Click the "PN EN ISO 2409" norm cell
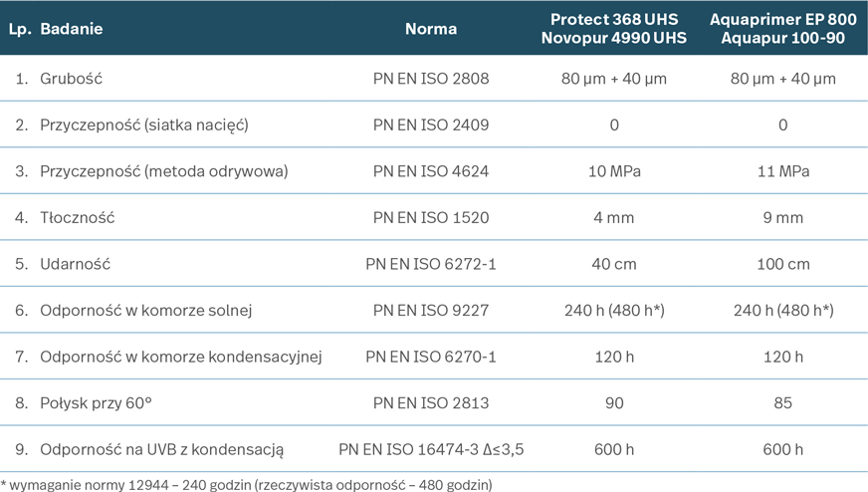 click(431, 125)
